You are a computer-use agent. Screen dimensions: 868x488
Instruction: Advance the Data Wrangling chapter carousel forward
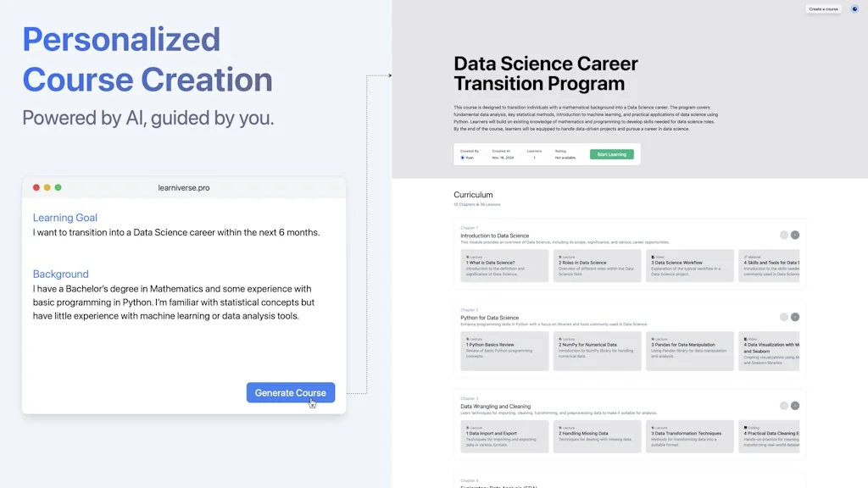[795, 405]
